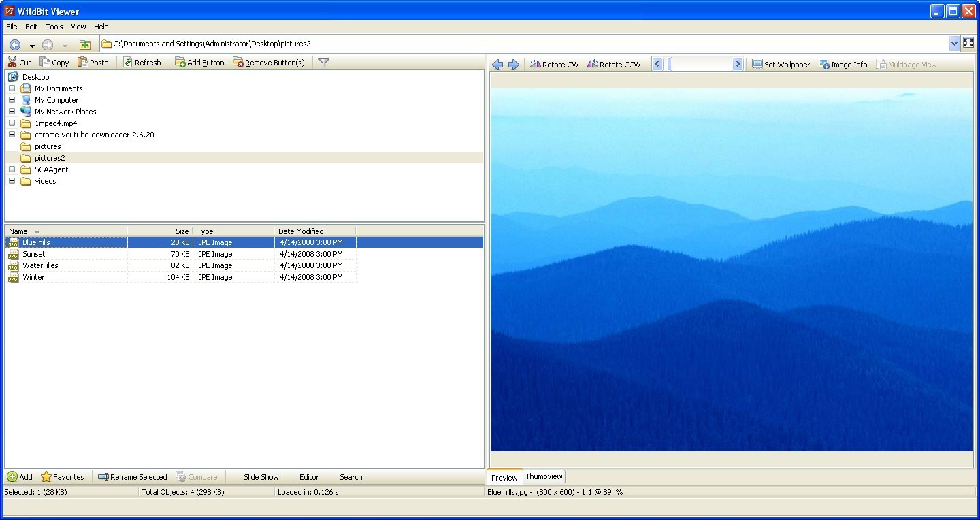Viewport: 980px width, 520px height.
Task: Sort files by Type column
Action: tap(233, 231)
